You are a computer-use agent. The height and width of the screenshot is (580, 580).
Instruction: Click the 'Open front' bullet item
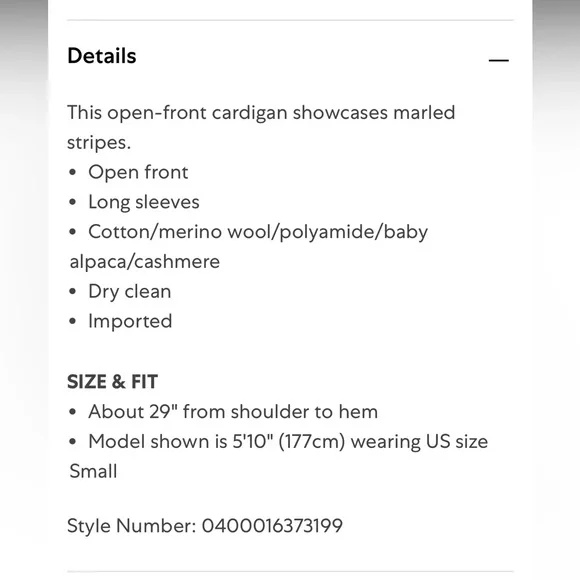click(138, 172)
